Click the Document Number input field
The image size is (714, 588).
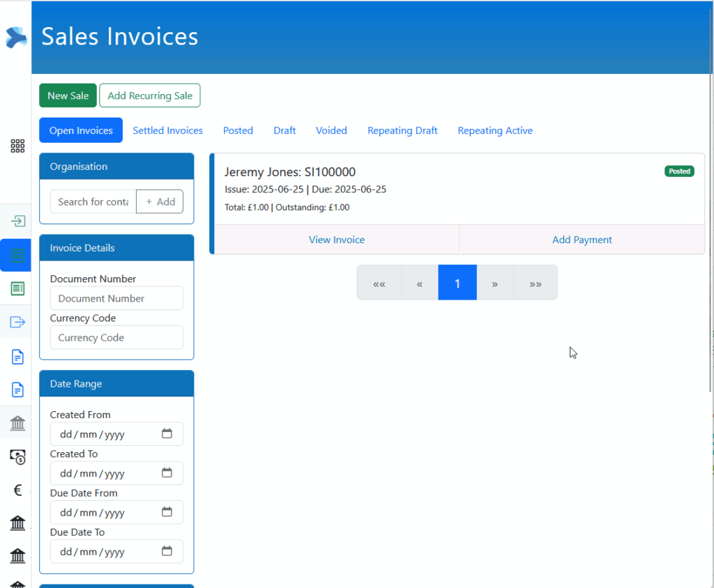(x=116, y=298)
